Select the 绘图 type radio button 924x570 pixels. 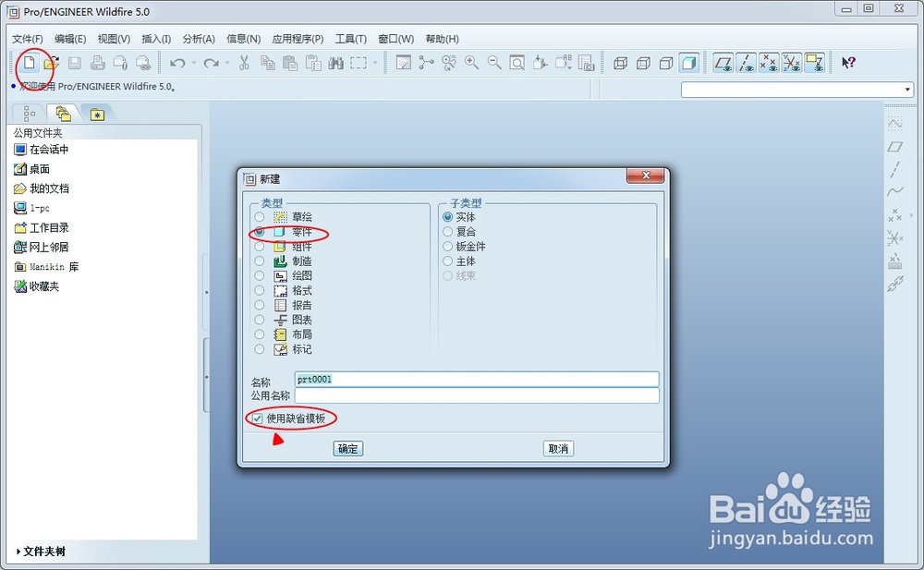click(260, 276)
